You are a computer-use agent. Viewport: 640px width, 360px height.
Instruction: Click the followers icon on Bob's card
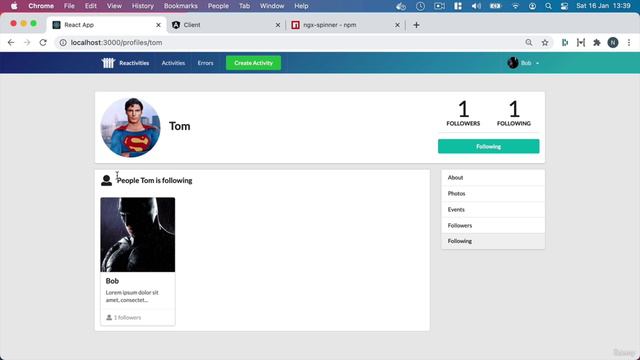[x=109, y=317]
